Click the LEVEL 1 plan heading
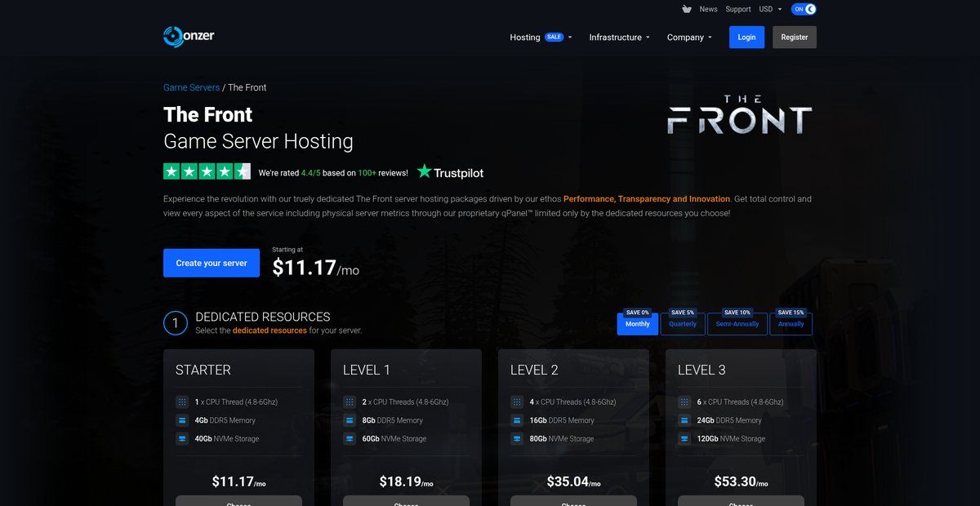Screen dimensions: 980x506 tap(367, 370)
